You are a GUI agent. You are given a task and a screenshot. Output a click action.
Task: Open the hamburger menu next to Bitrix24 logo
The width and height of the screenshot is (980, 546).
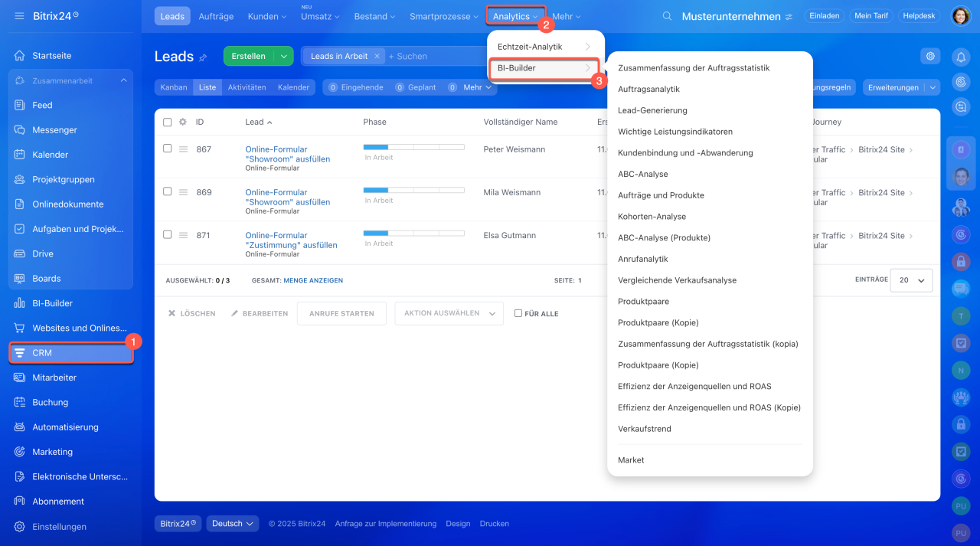point(19,16)
